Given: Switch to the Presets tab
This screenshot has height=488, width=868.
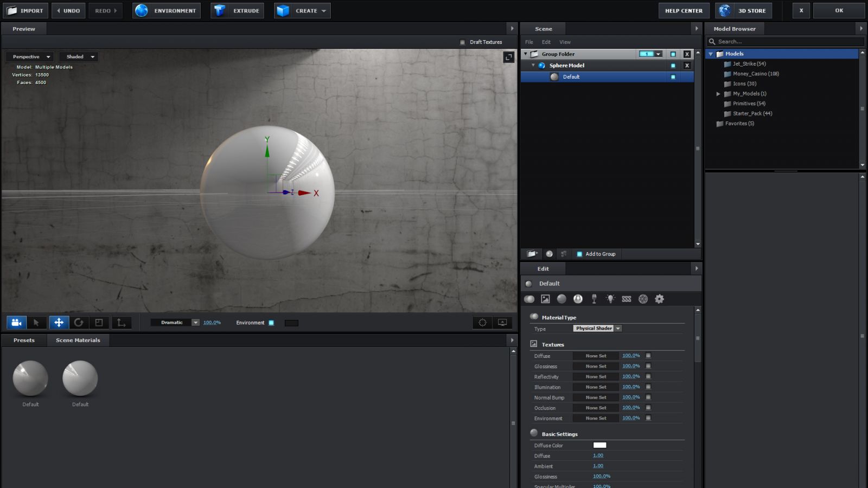Looking at the screenshot, I should (x=23, y=340).
